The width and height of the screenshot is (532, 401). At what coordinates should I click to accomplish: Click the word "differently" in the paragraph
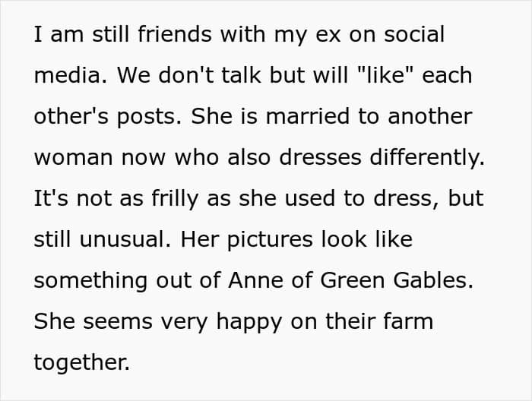pos(420,158)
